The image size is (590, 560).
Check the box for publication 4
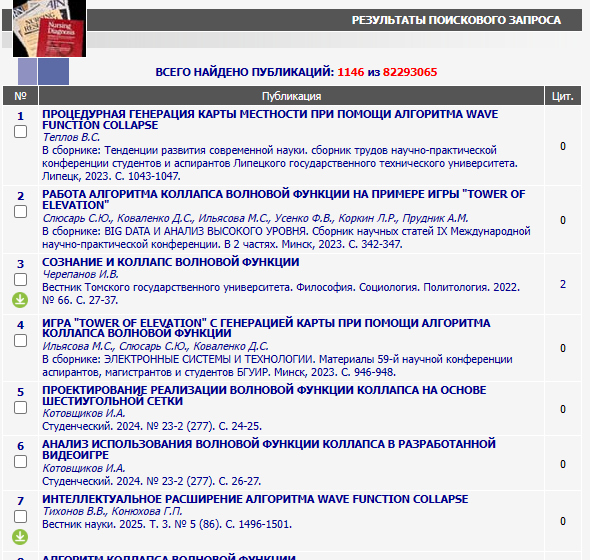coord(20,341)
